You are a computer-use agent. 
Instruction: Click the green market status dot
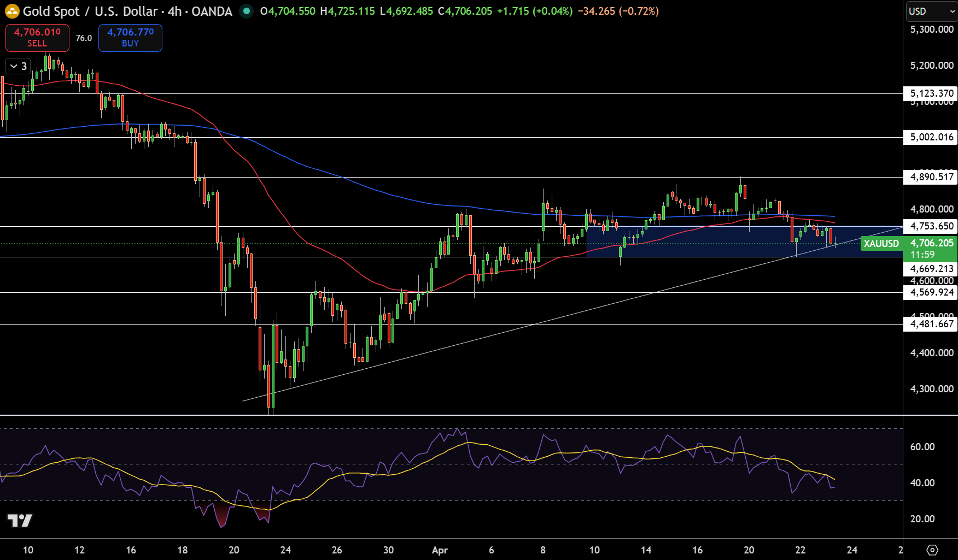pos(247,11)
